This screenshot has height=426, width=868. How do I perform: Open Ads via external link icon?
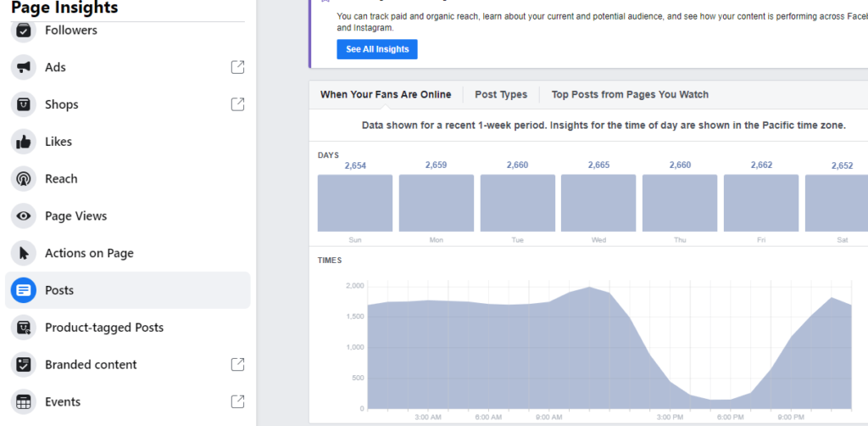tap(238, 67)
